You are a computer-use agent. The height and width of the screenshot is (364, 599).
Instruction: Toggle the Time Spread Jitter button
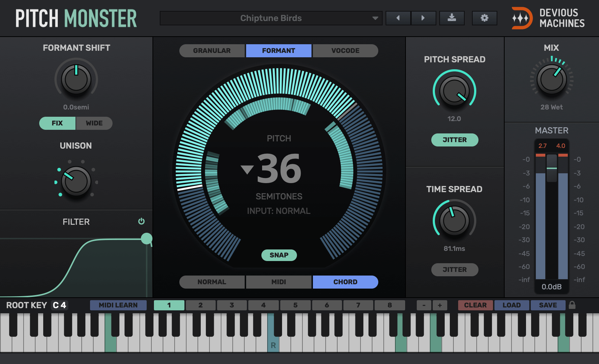[455, 270]
